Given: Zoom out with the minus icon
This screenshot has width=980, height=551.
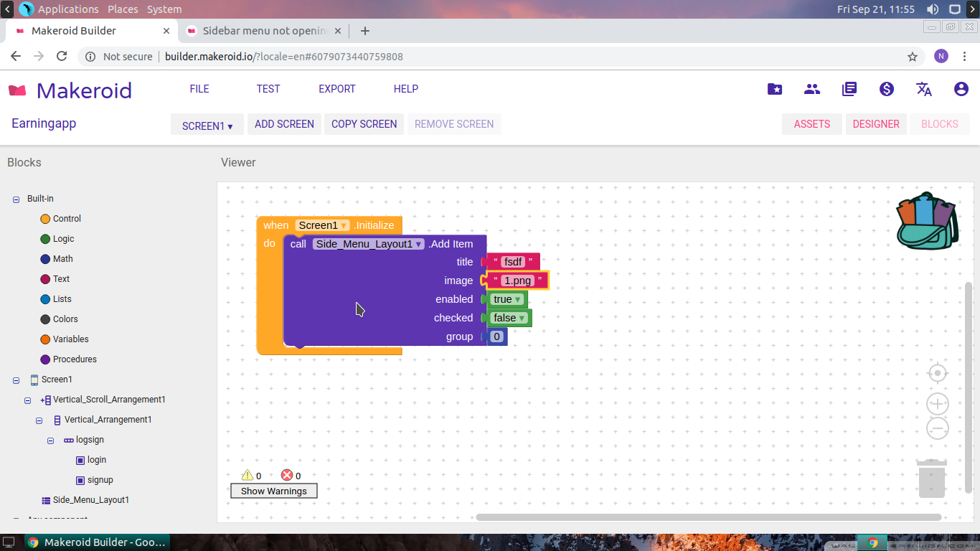Looking at the screenshot, I should click(x=937, y=429).
